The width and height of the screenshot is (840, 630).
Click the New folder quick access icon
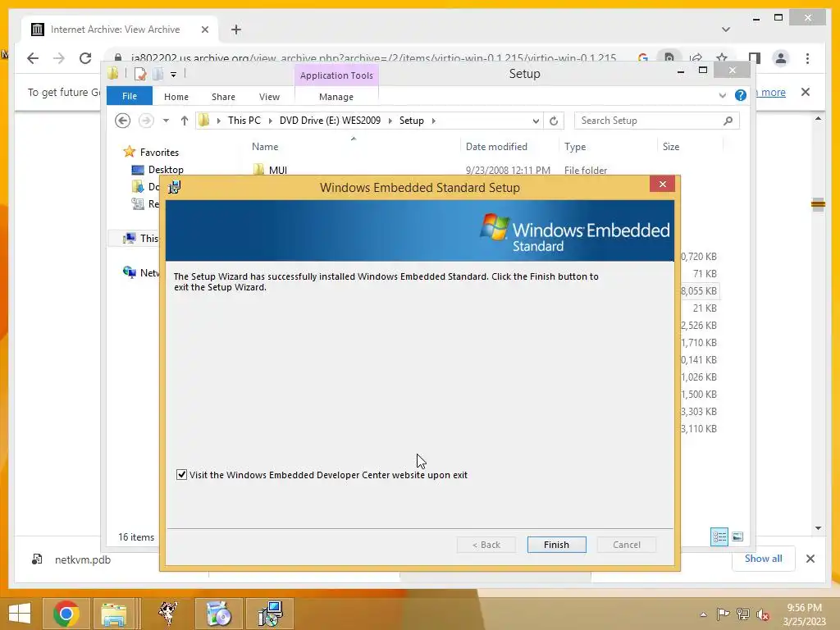point(158,74)
